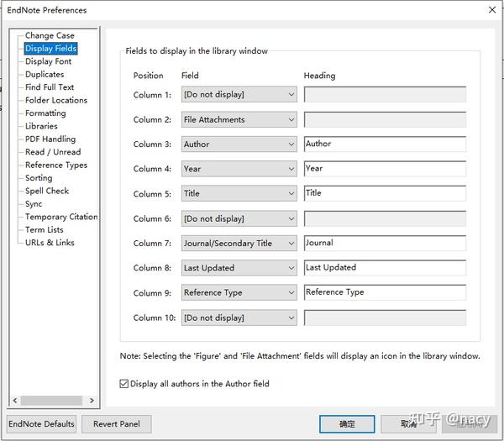Click the sidebar scroll right arrow
The image size is (504, 441).
(92, 401)
